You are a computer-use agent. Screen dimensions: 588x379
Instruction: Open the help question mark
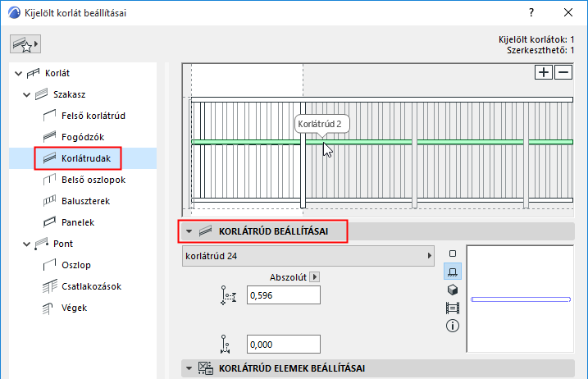531,13
